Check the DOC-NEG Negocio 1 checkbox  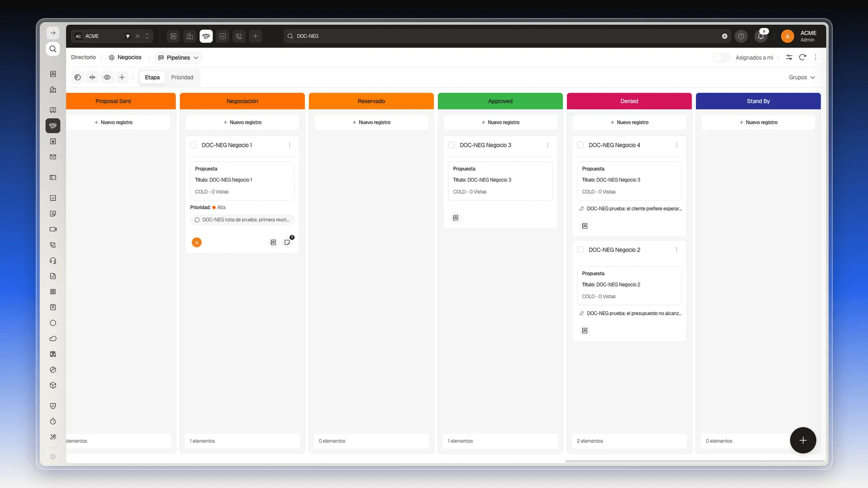click(x=193, y=145)
